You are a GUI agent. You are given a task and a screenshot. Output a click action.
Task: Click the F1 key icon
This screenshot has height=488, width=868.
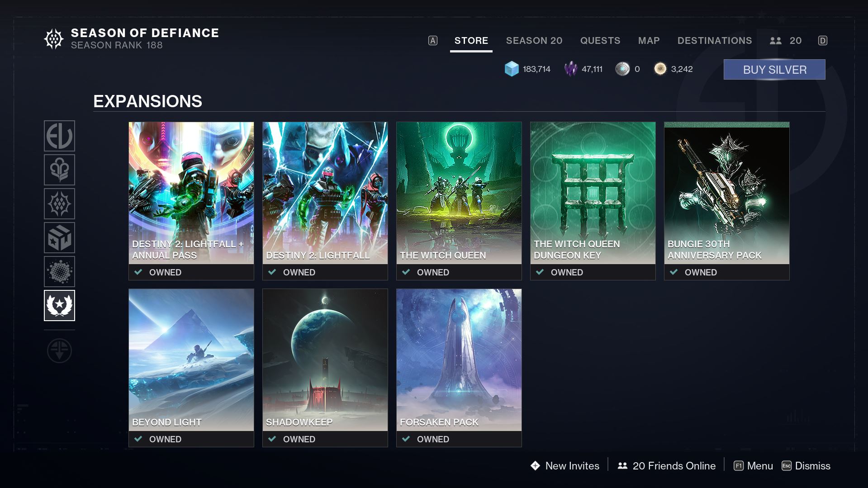click(739, 466)
